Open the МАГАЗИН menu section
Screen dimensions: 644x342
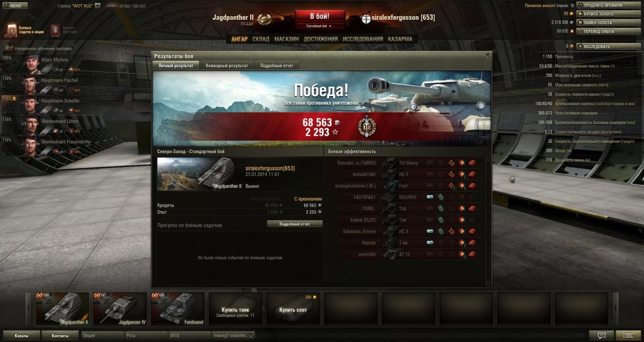tap(287, 39)
